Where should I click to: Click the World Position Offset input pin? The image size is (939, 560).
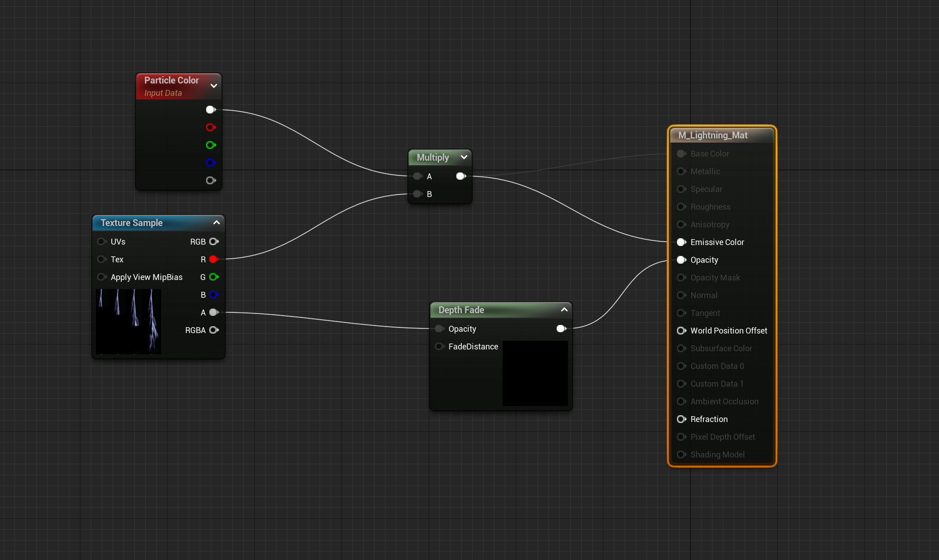coord(681,330)
